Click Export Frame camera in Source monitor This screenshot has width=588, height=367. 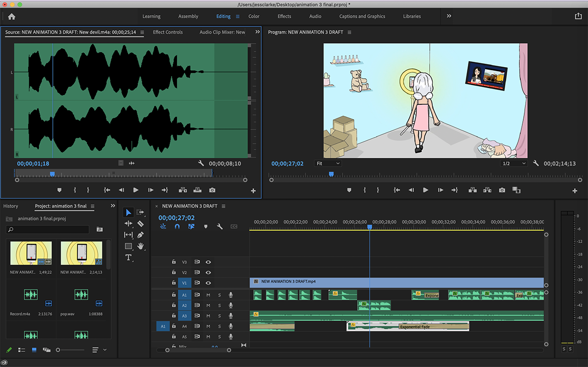(x=212, y=190)
